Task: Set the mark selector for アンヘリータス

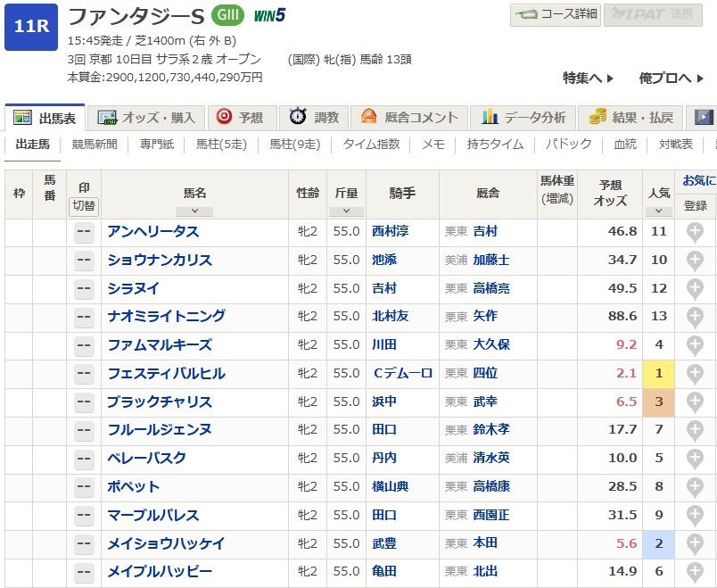Action: click(x=84, y=232)
